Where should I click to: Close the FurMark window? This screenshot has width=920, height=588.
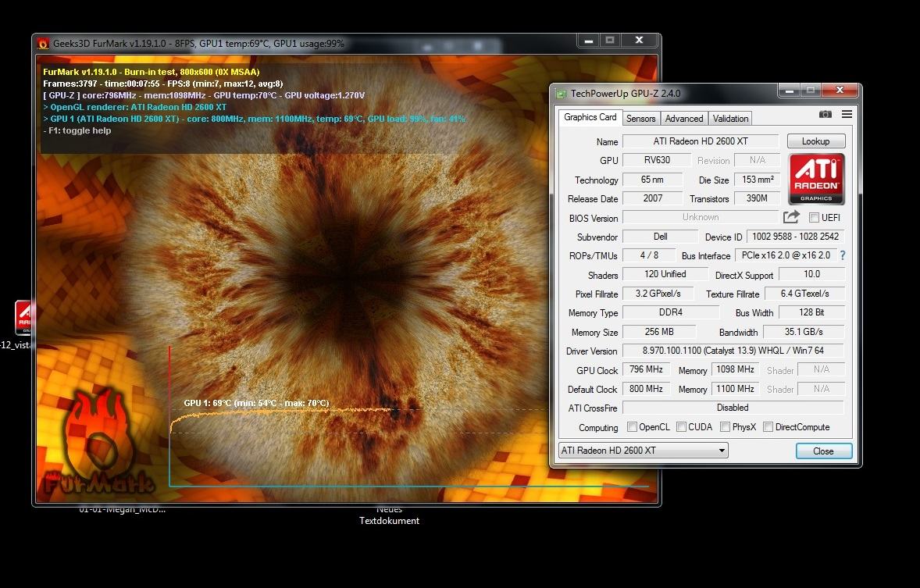pyautogui.click(x=640, y=41)
